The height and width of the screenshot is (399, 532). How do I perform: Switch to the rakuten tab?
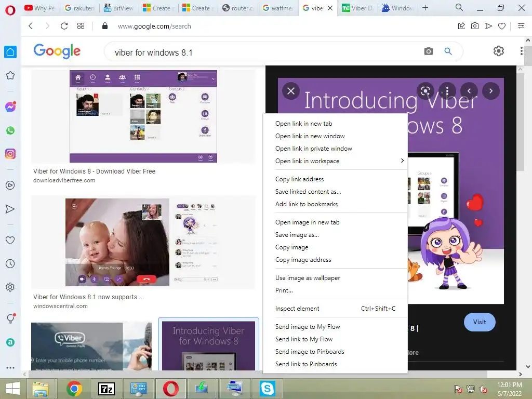79,8
